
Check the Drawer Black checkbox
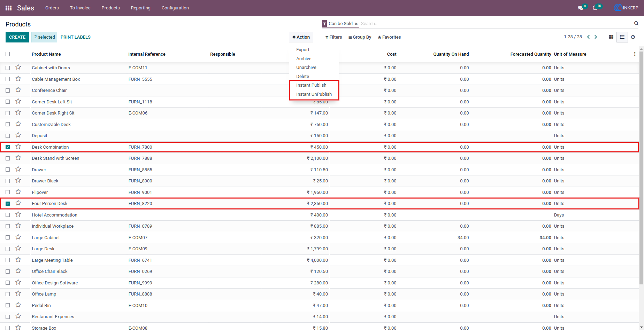[8, 181]
